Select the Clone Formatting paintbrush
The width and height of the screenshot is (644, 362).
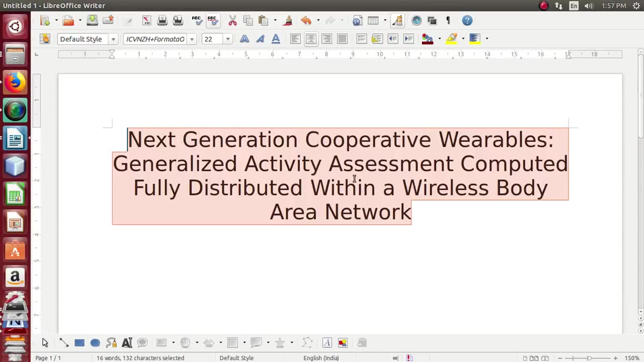(288, 21)
